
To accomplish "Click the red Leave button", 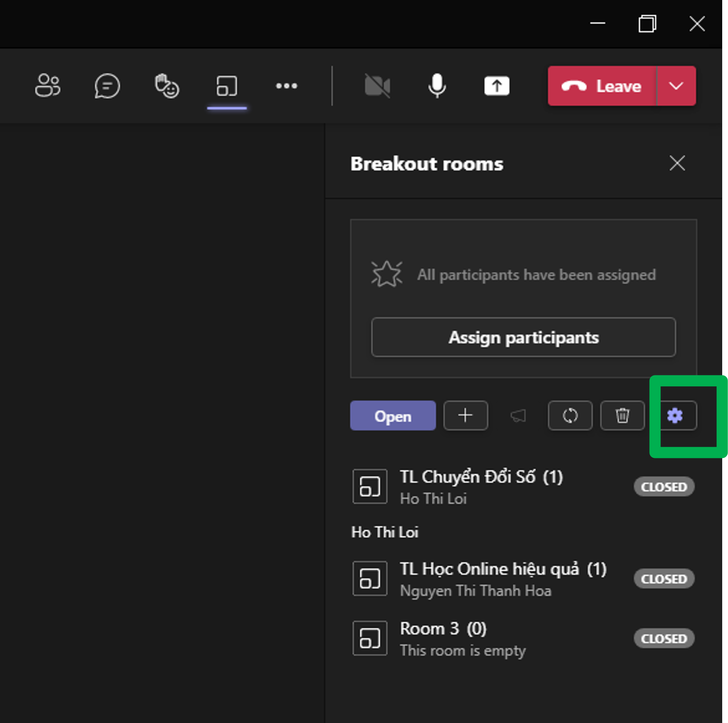I will point(602,86).
